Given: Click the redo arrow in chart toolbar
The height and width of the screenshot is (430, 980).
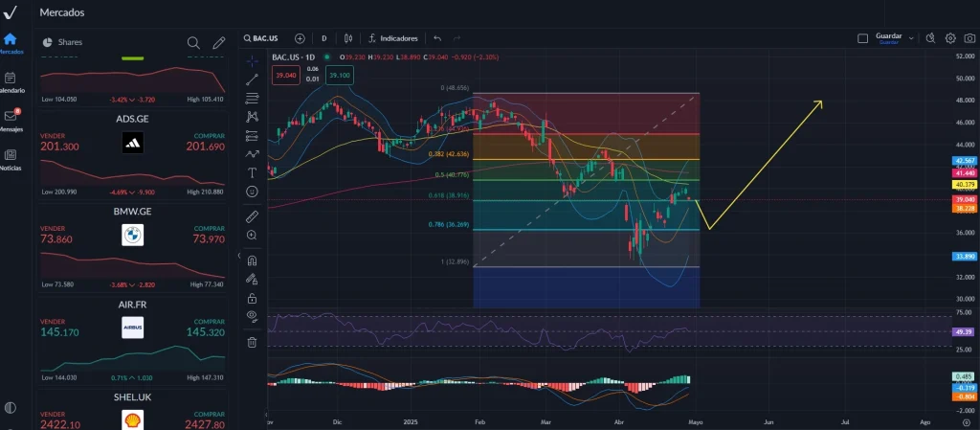Looking at the screenshot, I should 457,38.
